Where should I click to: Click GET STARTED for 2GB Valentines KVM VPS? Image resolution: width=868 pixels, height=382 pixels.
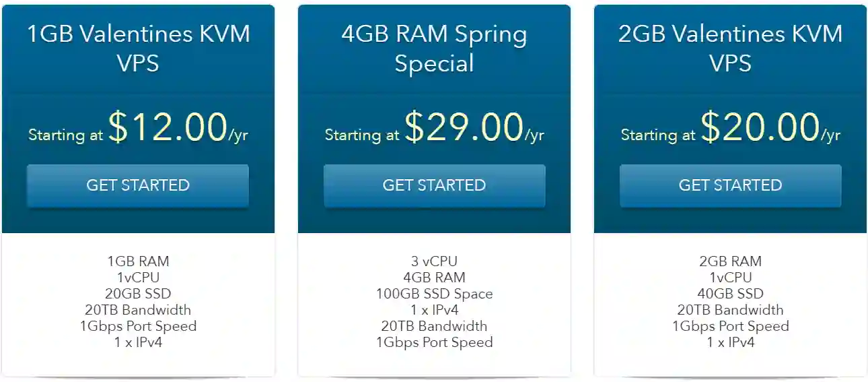click(x=730, y=185)
